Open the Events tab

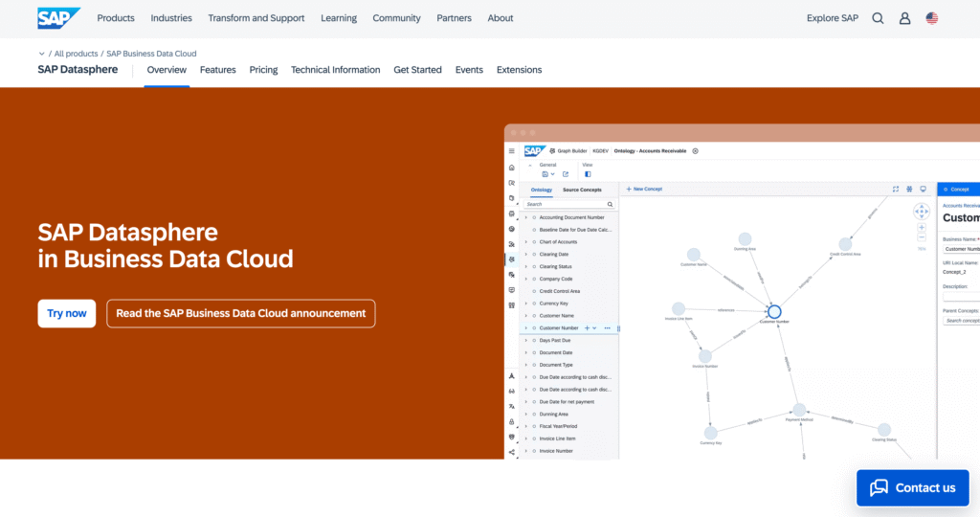(469, 70)
